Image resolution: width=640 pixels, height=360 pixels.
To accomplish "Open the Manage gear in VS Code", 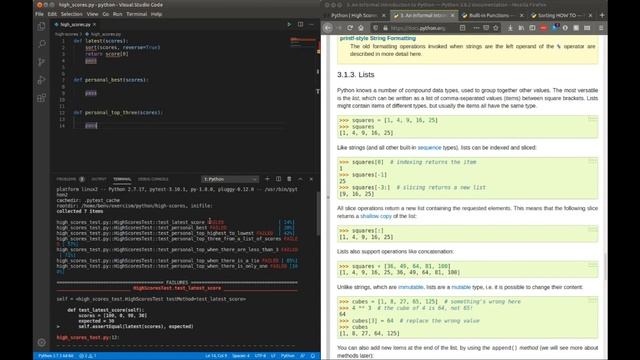I will point(41,342).
